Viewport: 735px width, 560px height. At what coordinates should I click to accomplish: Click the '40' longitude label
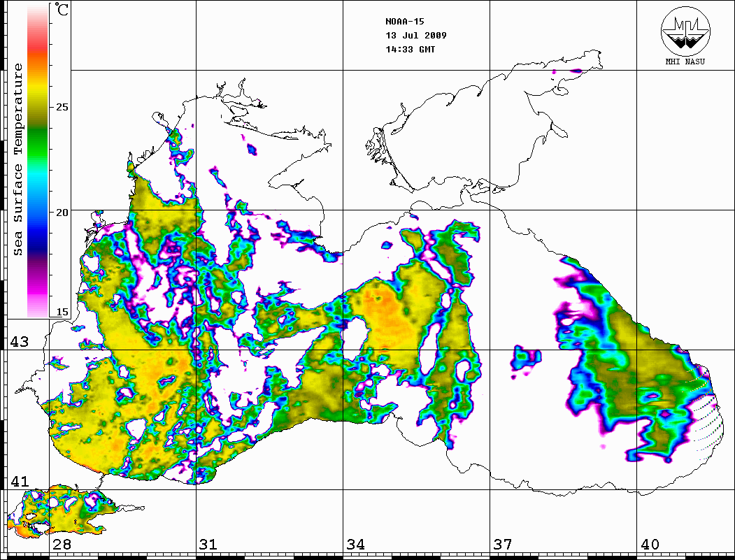tap(649, 544)
